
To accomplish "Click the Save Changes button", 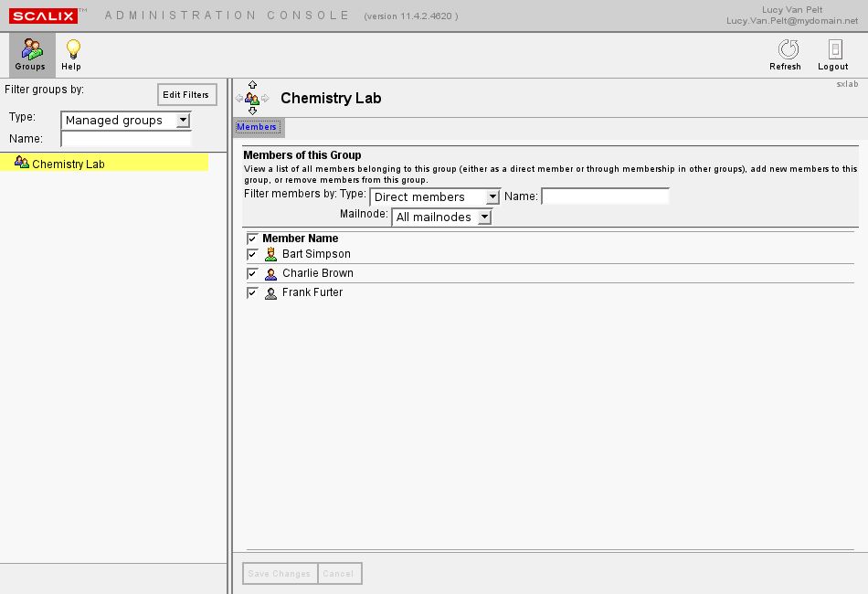I will point(280,574).
